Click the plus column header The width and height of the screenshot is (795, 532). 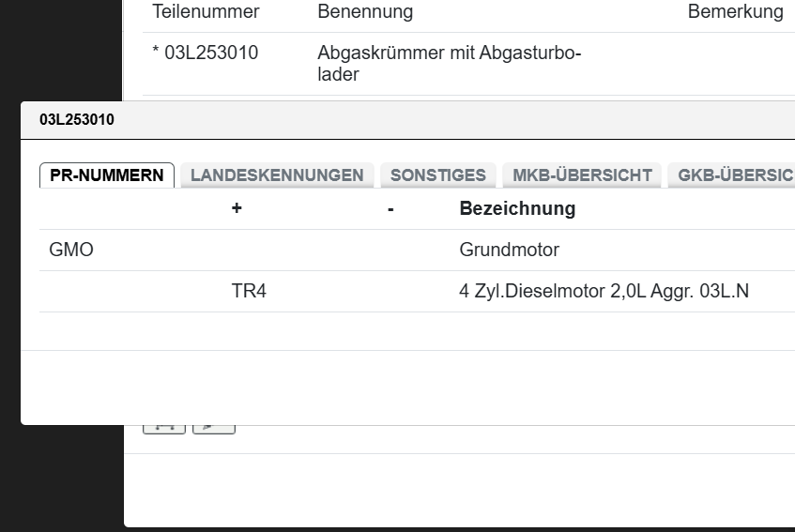point(237,208)
